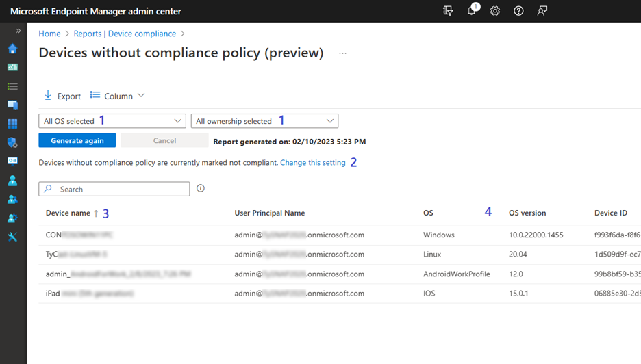
Task: Select OS version 12.0 cell
Action: tap(516, 274)
